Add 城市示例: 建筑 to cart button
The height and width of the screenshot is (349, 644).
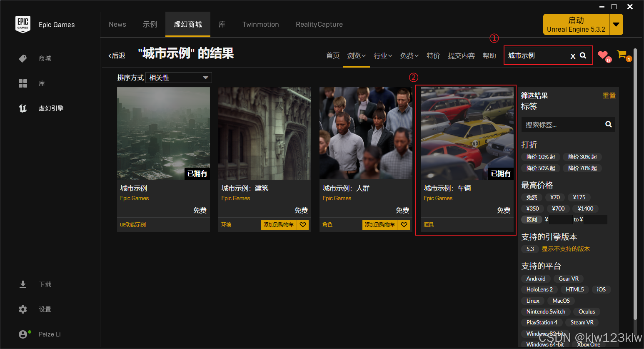(x=279, y=225)
